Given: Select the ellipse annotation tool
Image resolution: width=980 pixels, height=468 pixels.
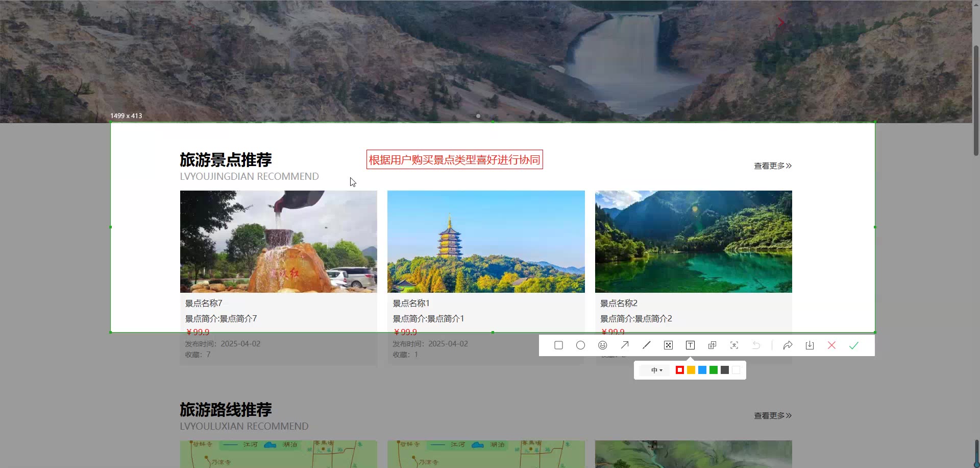Looking at the screenshot, I should pyautogui.click(x=580, y=345).
